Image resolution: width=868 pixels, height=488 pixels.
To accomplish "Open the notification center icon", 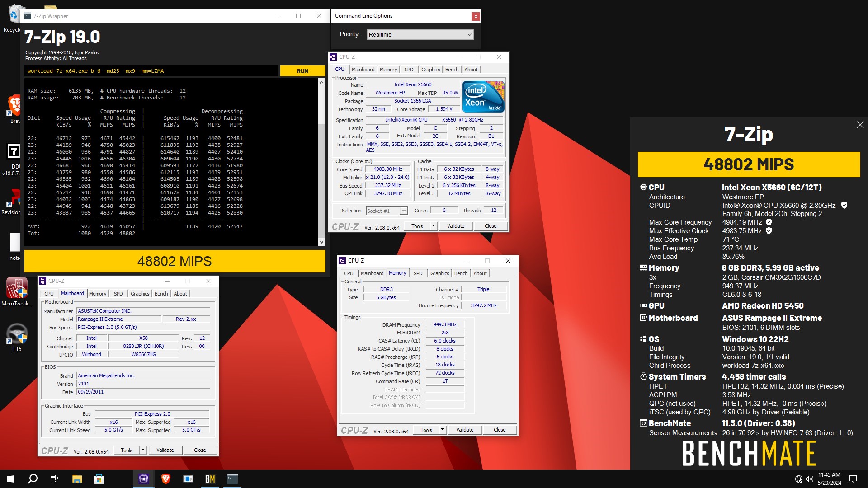I will pyautogui.click(x=853, y=479).
